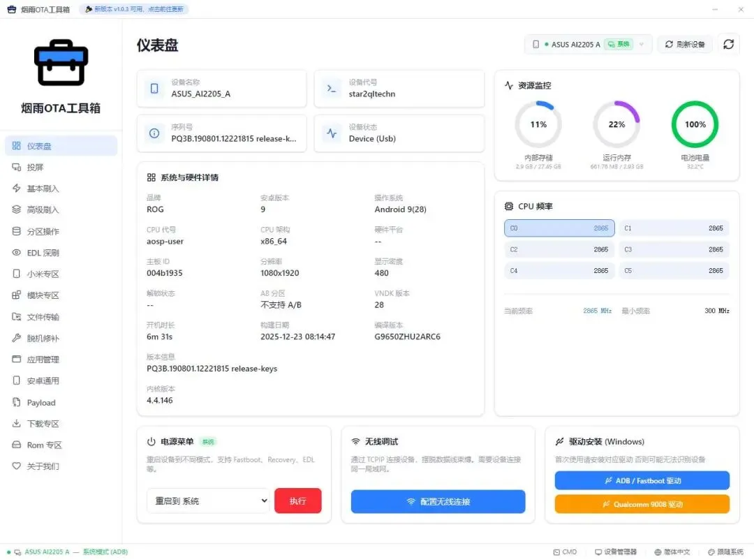The height and width of the screenshot is (560, 754).
Task: Click the kernel version 4.4.146 text
Action: tap(160, 400)
